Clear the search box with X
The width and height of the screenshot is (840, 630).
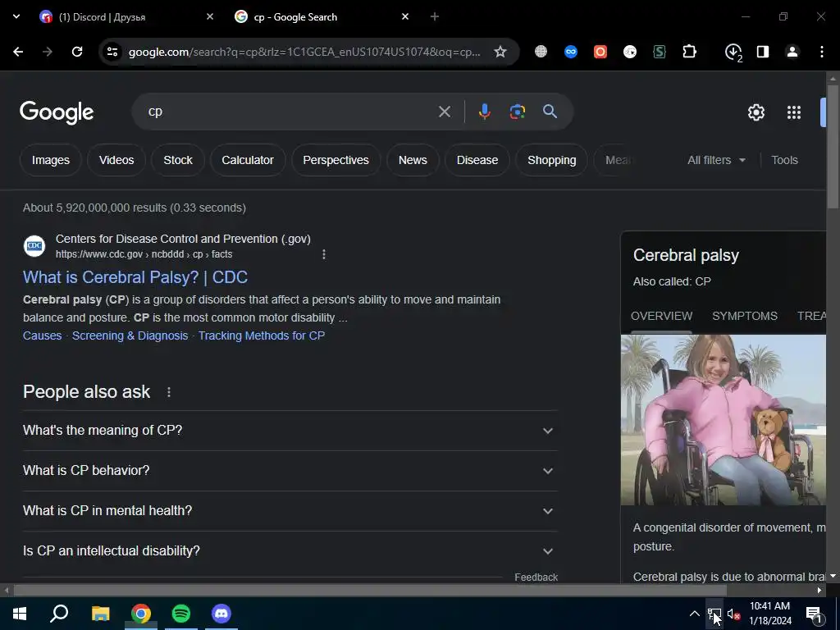[x=445, y=112]
